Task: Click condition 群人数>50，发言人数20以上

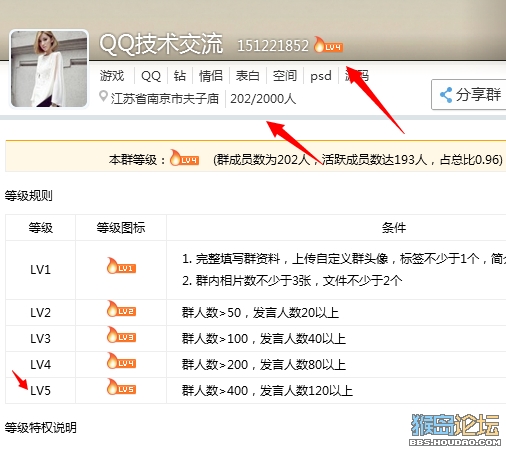Action: pyautogui.click(x=260, y=313)
